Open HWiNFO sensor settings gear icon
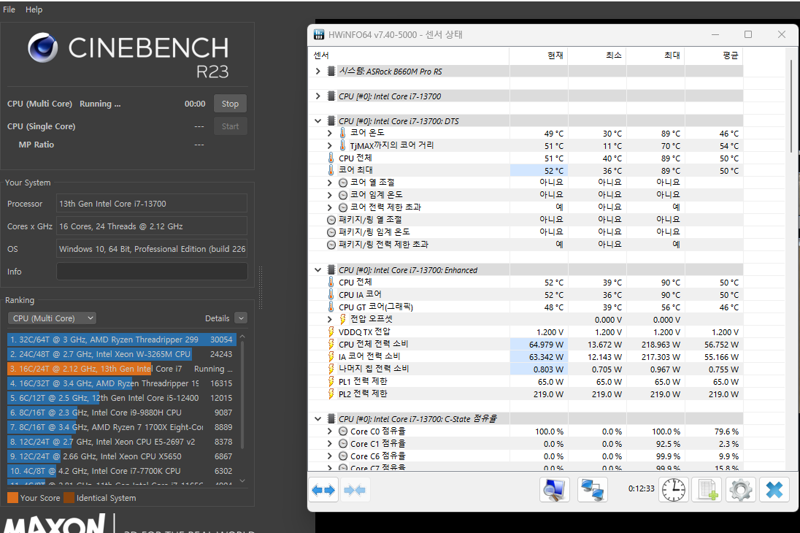Screen dimensions: 800x533 pyautogui.click(x=741, y=490)
